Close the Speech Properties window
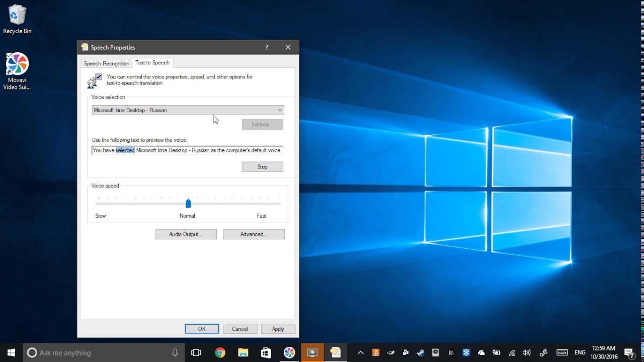This screenshot has height=362, width=644. pos(288,47)
